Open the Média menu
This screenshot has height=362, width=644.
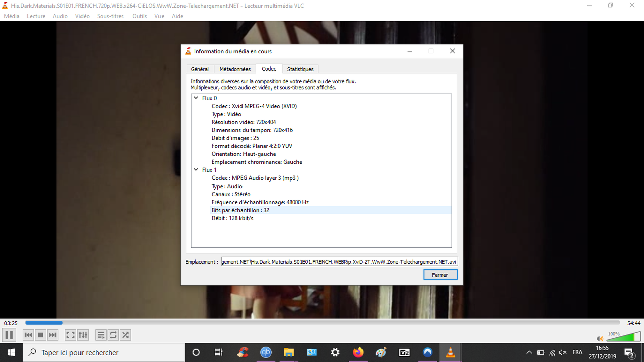[x=11, y=16]
